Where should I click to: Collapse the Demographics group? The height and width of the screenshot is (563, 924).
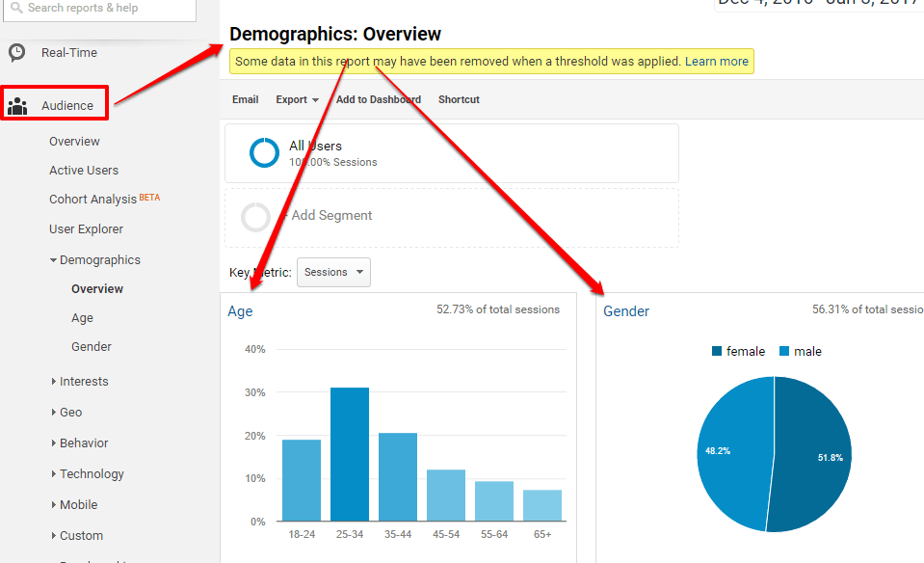[95, 260]
